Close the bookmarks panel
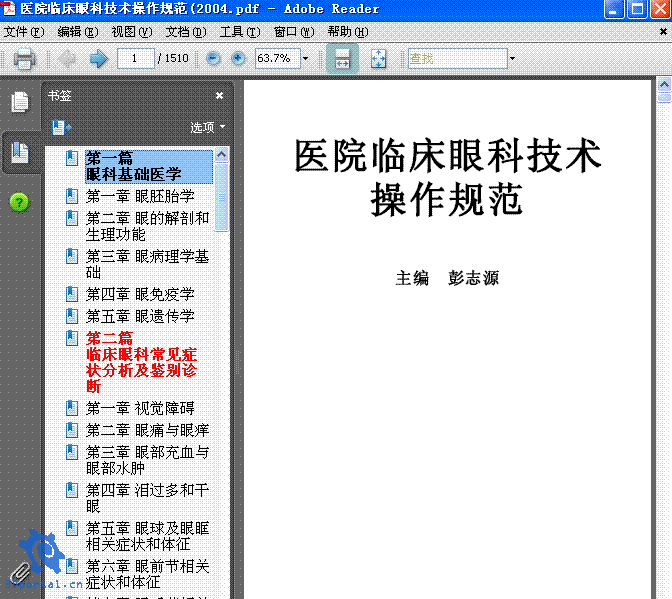This screenshot has width=672, height=599. [219, 96]
